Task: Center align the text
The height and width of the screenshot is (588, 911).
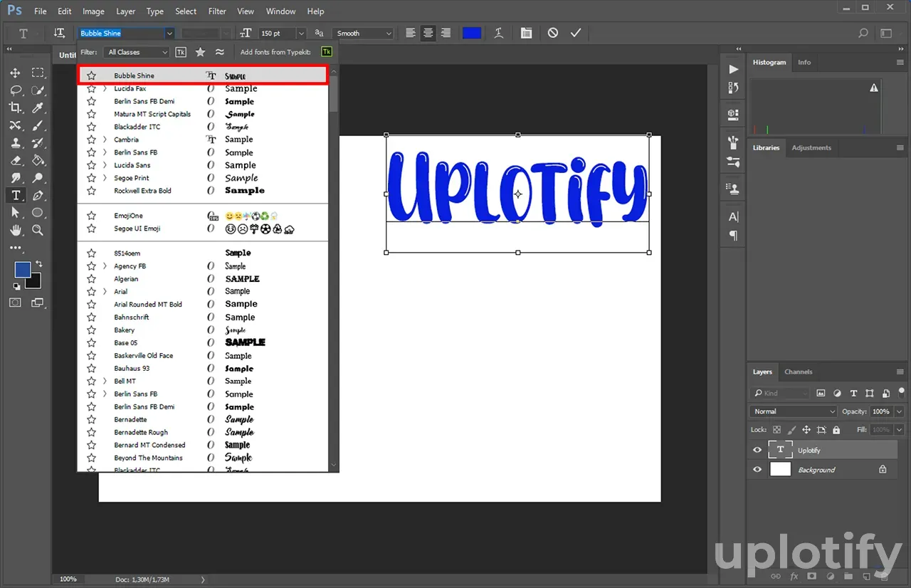Action: point(428,33)
